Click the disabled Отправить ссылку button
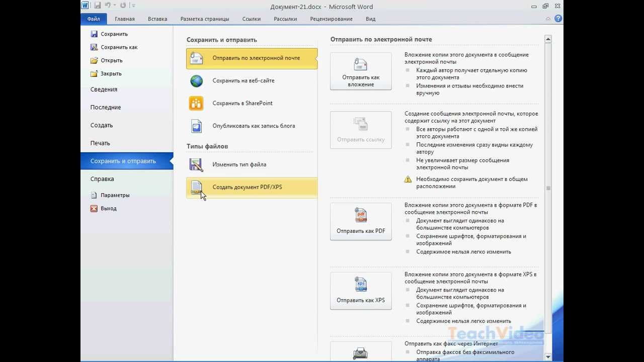The height and width of the screenshot is (362, 644). 361,130
